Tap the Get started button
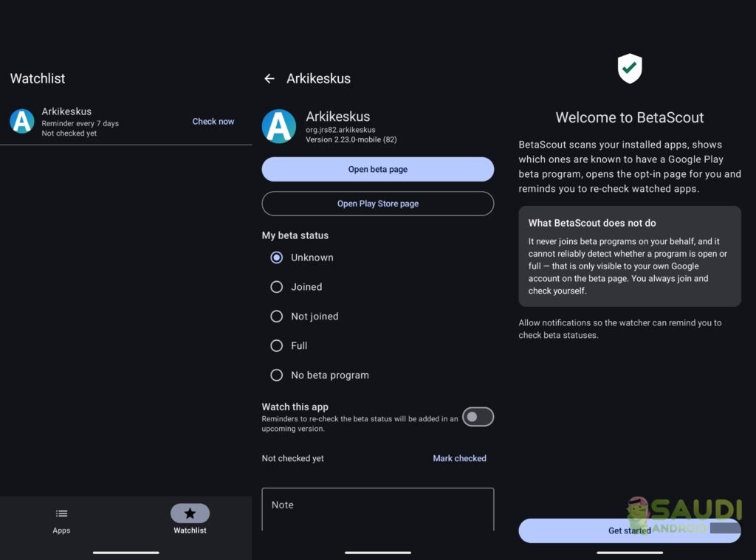Viewport: 756px width, 560px height. [630, 530]
